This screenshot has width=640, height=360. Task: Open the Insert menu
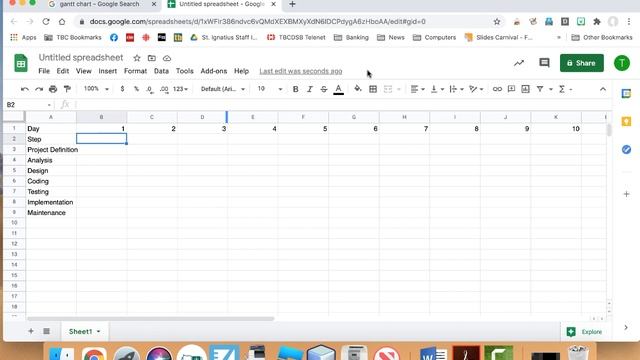[107, 71]
